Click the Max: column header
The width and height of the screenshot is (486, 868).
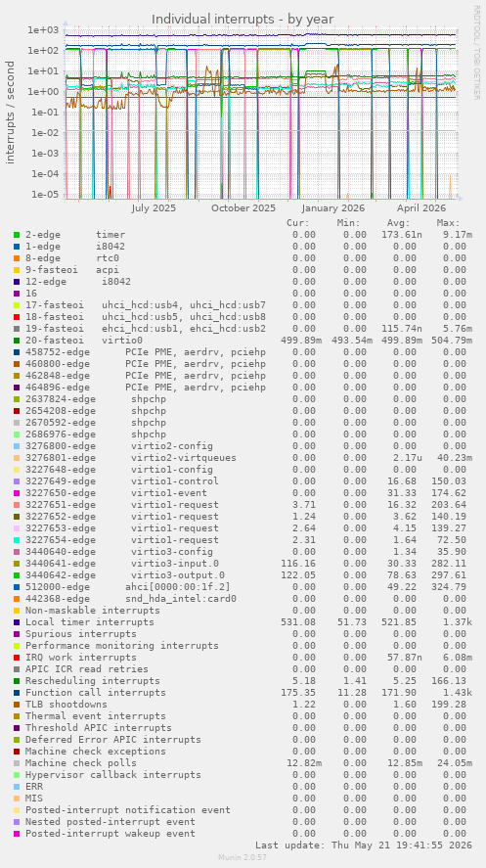pyautogui.click(x=449, y=223)
